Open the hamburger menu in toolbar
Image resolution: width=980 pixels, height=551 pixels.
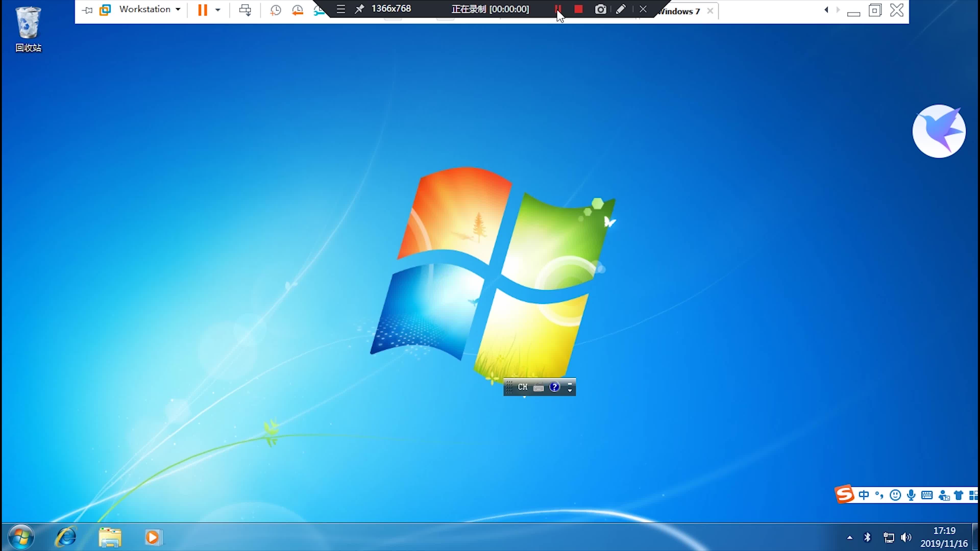click(x=341, y=9)
